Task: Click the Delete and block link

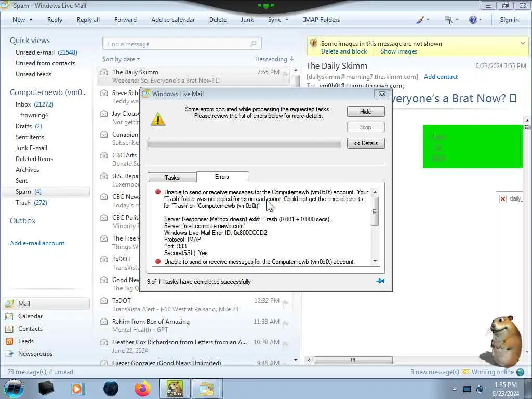Action: click(344, 51)
